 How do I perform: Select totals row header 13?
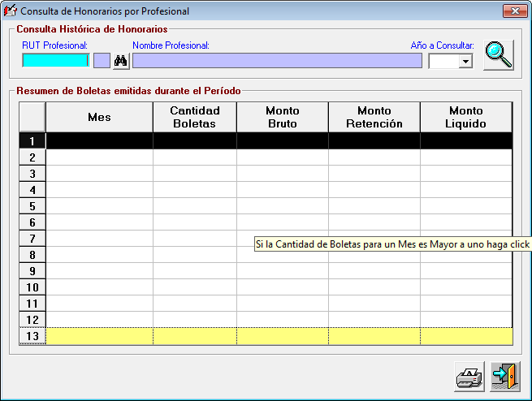tap(32, 336)
